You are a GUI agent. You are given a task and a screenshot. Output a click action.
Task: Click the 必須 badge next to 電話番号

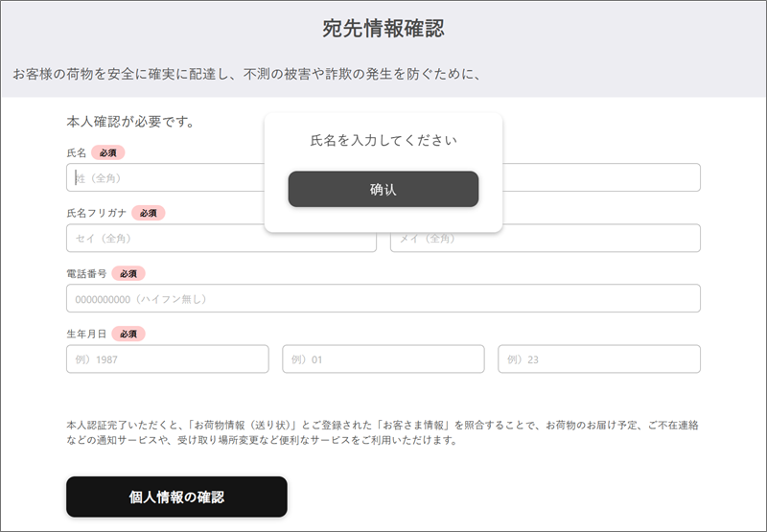coord(128,274)
